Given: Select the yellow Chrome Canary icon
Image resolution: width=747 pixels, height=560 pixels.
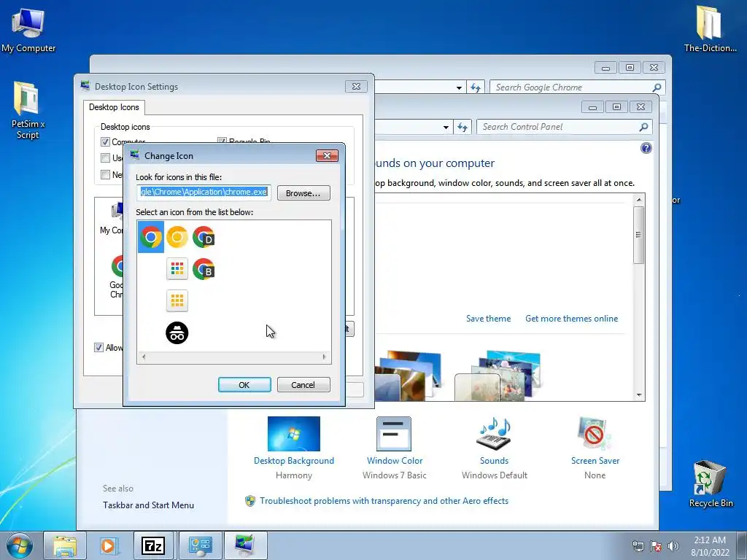Looking at the screenshot, I should [177, 237].
